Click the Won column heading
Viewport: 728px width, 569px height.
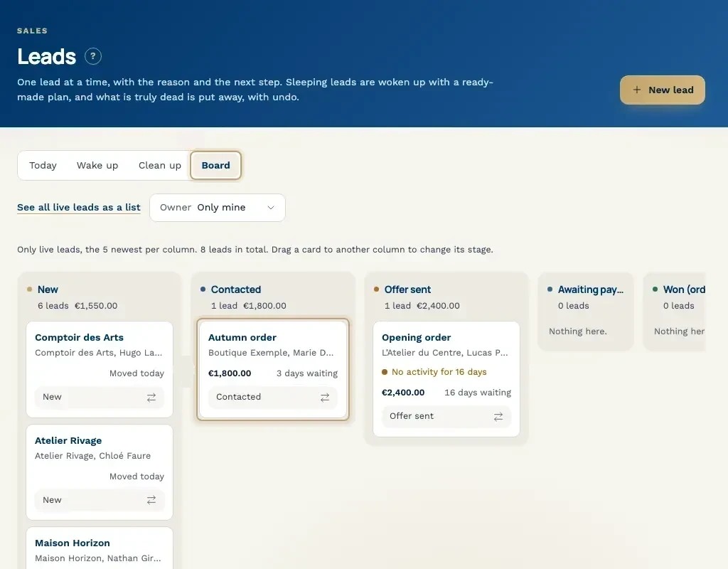pyautogui.click(x=684, y=289)
